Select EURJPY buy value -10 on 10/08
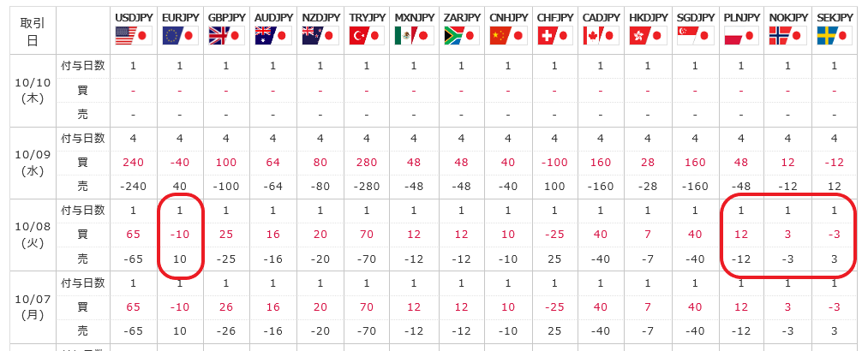The image size is (868, 351). [180, 235]
